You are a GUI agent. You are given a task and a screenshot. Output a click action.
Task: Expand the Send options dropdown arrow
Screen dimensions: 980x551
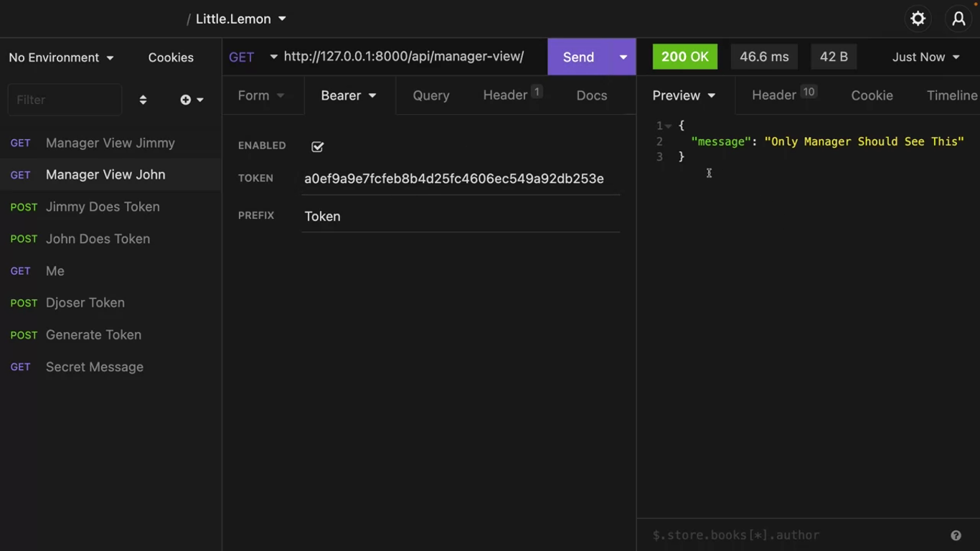tap(623, 57)
